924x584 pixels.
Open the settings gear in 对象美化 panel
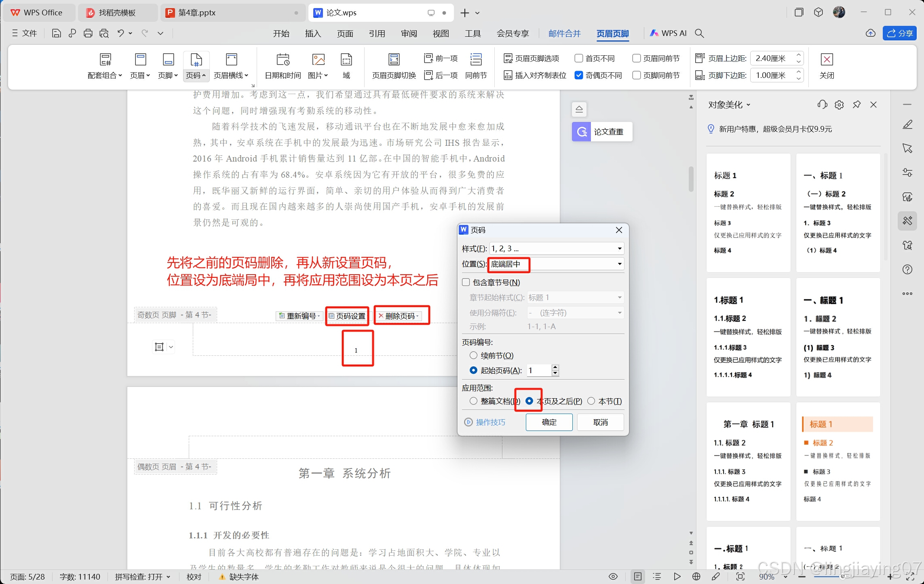coord(839,105)
